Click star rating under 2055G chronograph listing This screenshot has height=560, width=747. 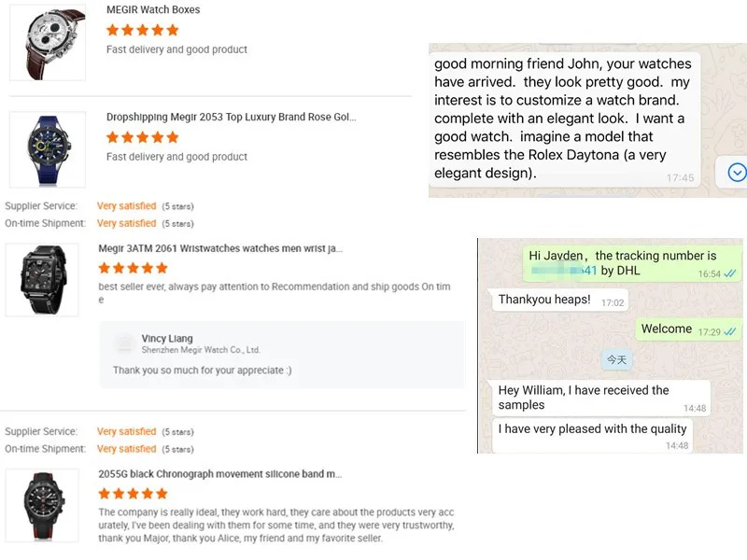click(x=133, y=494)
